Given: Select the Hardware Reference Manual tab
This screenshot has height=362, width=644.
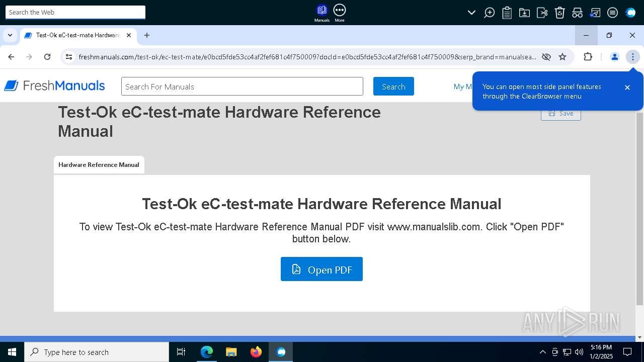Looking at the screenshot, I should pos(99,165).
